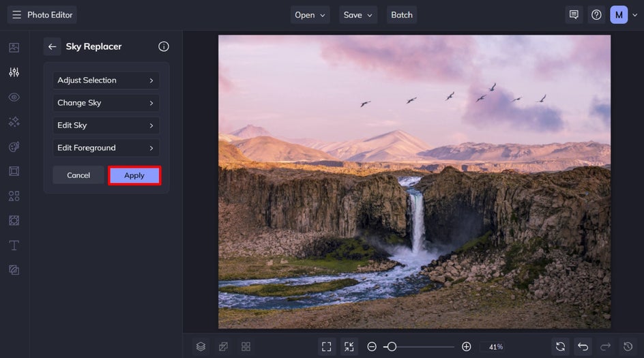Select the Edit sliders sidebar icon

[x=14, y=72]
